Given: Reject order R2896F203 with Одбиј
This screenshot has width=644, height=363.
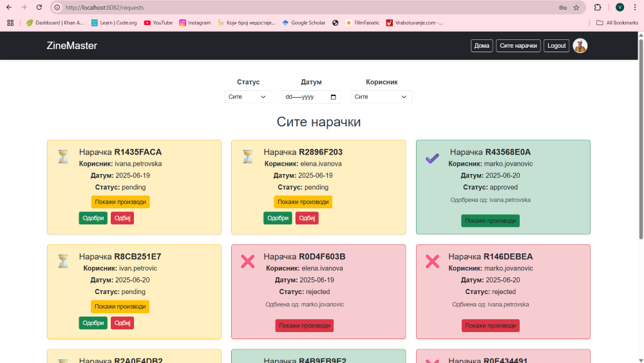Looking at the screenshot, I should pos(307,218).
